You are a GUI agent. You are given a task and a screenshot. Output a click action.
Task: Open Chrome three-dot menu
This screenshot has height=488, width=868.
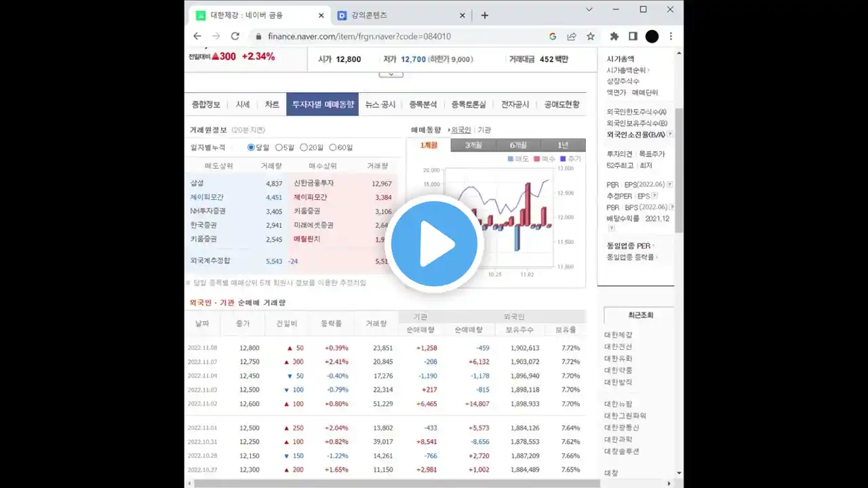(671, 36)
